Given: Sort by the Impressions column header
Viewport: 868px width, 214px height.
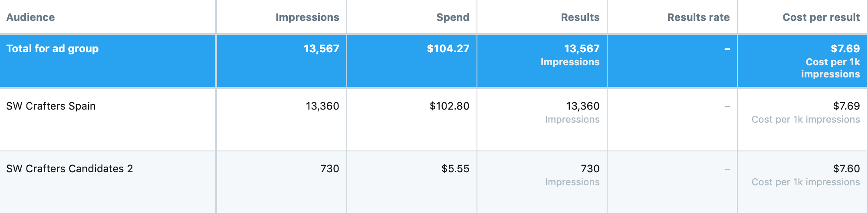Looking at the screenshot, I should (307, 17).
